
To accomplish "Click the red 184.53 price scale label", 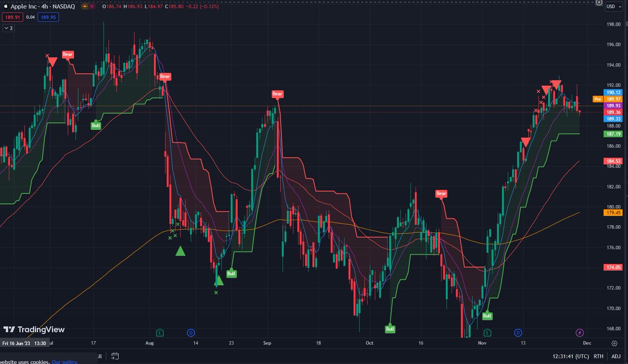I will [x=613, y=161].
